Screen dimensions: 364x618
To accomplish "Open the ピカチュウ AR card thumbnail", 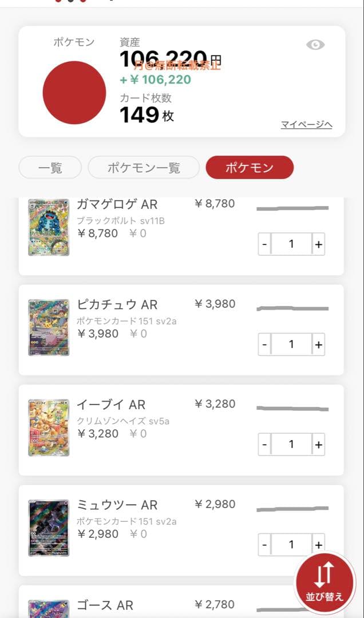I will click(49, 327).
